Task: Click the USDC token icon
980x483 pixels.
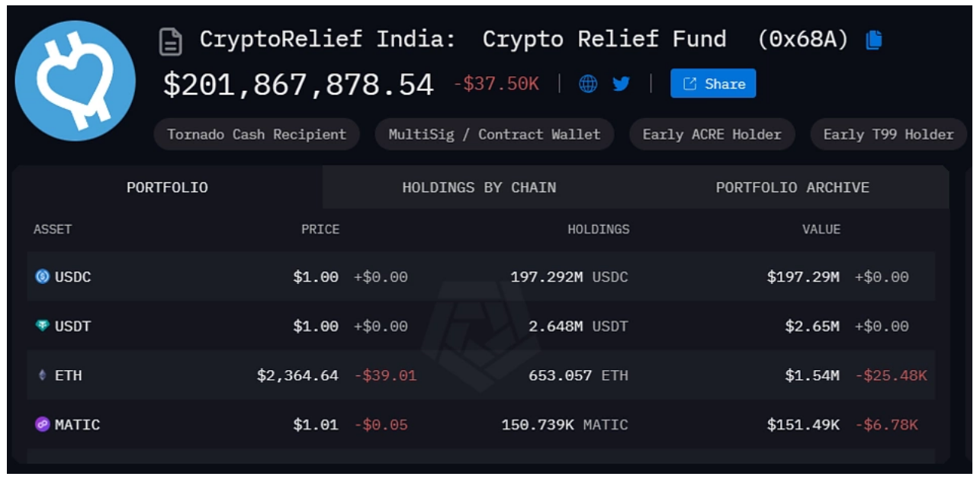Action: coord(43,277)
